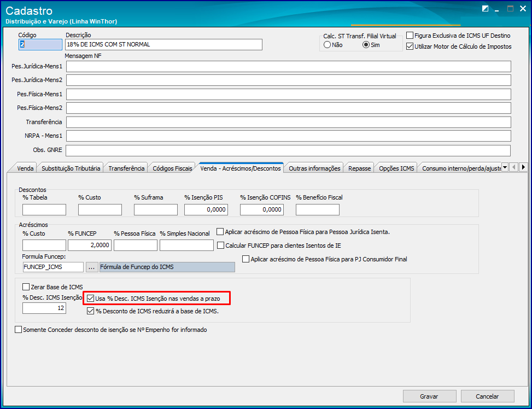This screenshot has height=409, width=532.
Task: Open Consumo interno/perda/ajuste tab
Action: 461,168
